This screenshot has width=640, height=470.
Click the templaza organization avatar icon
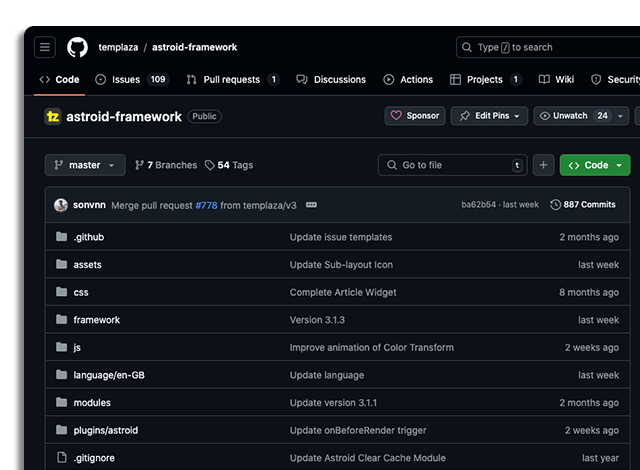point(53,117)
